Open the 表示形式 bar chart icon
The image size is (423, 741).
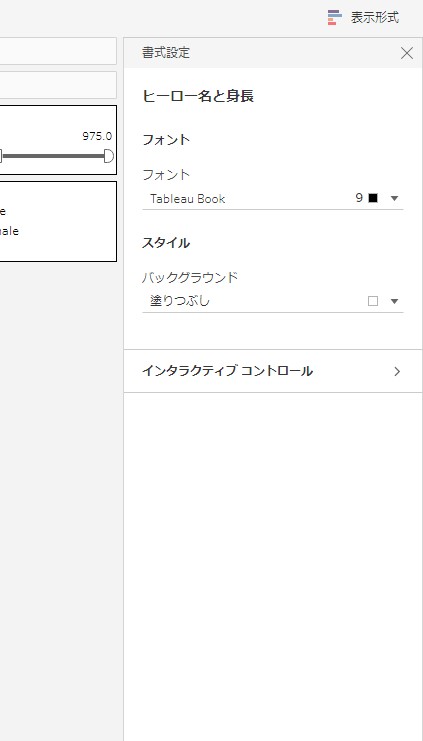[335, 17]
